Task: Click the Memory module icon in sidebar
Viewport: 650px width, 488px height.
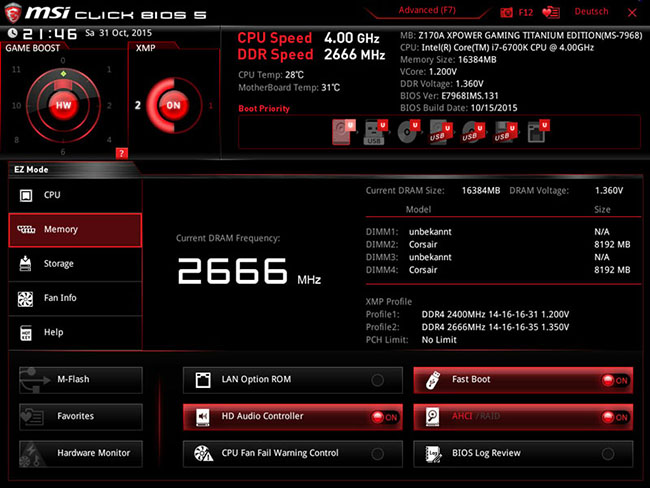Action: [26, 229]
